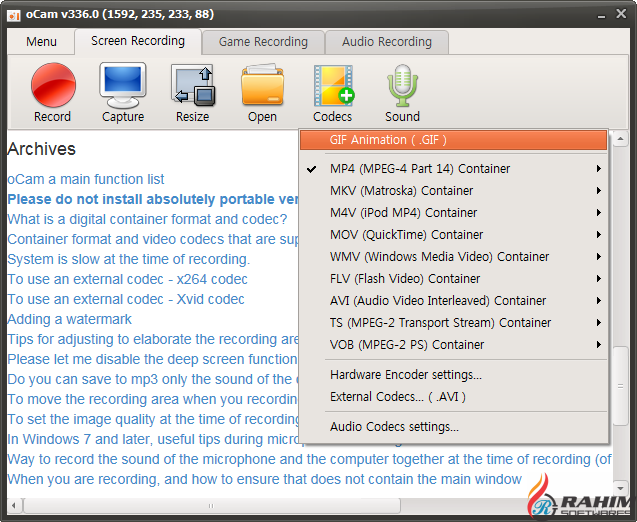
Task: Open 'To use an external codec - x264' link
Action: click(128, 279)
